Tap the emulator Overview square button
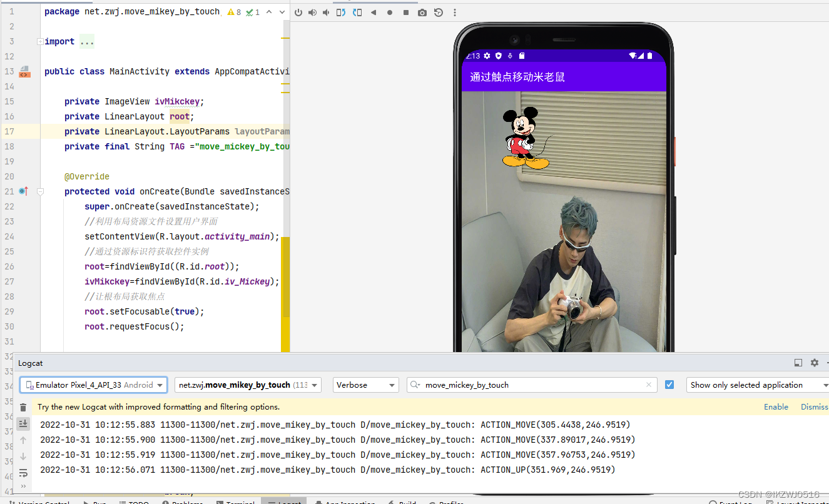 (x=406, y=13)
